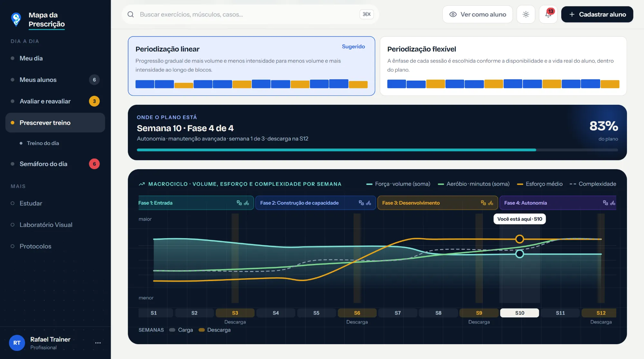Expand the Fase 1: Entrada phase bar
This screenshot has height=359, width=644.
tap(196, 203)
